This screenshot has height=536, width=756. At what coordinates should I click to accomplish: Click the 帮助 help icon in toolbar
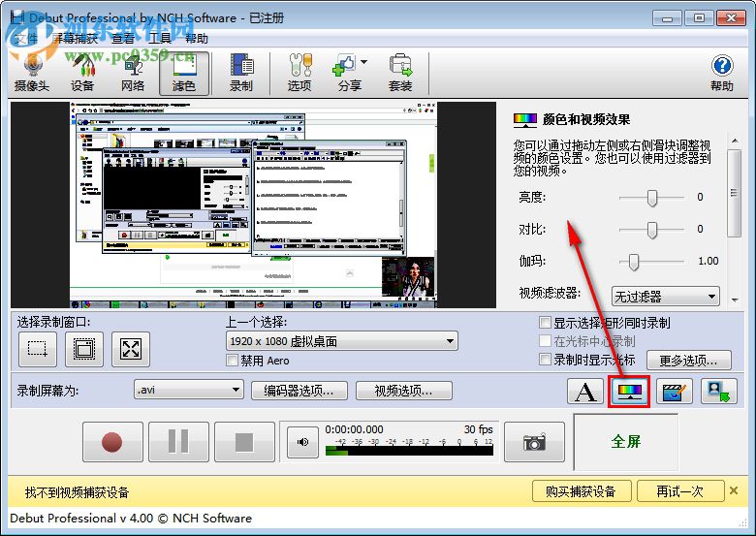(722, 74)
